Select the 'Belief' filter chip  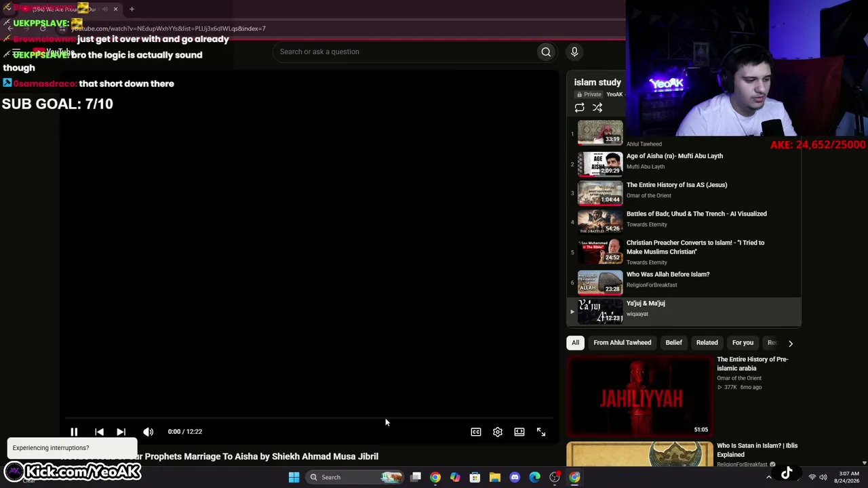[673, 343]
